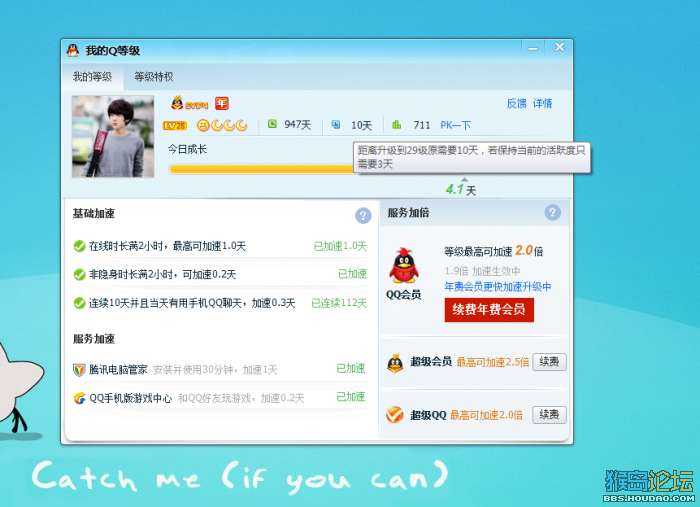Open help icon beside 服务加倍
The width and height of the screenshot is (700, 507).
tap(553, 212)
